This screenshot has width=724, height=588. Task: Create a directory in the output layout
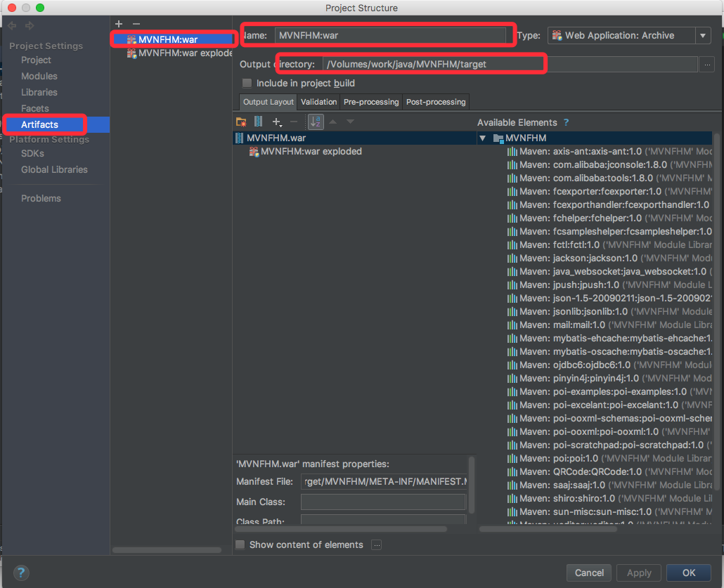pos(241,122)
